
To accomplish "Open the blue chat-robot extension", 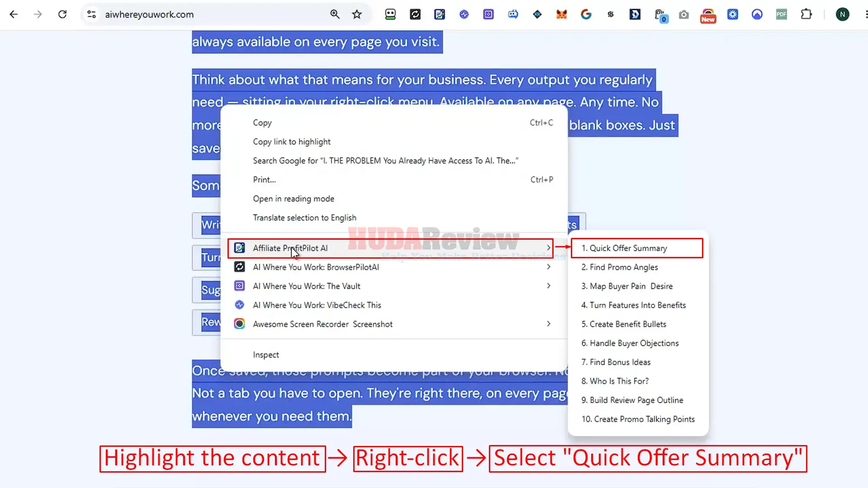I will [513, 14].
